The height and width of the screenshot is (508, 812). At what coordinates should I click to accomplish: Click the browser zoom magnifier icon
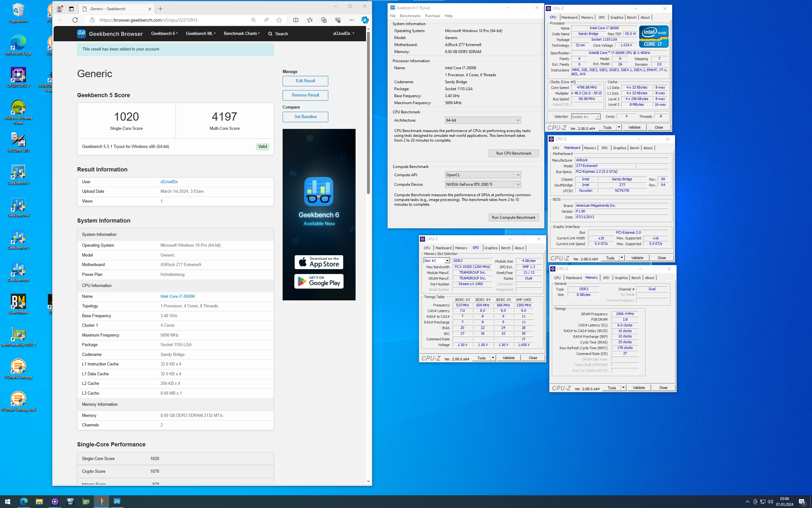coord(253,20)
